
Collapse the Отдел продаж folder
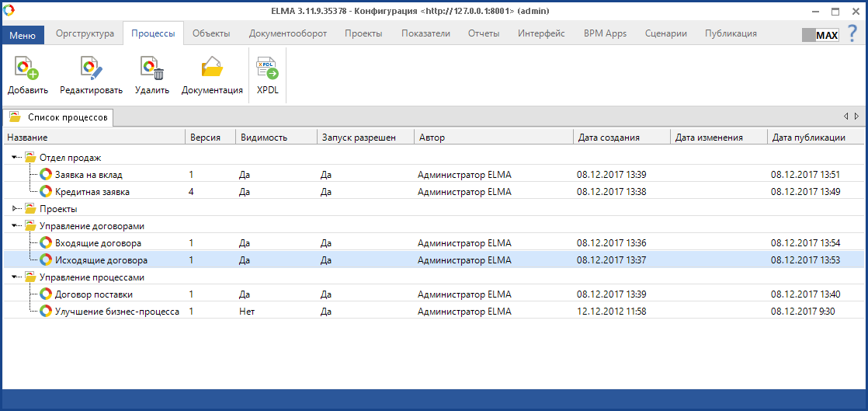pyautogui.click(x=16, y=158)
